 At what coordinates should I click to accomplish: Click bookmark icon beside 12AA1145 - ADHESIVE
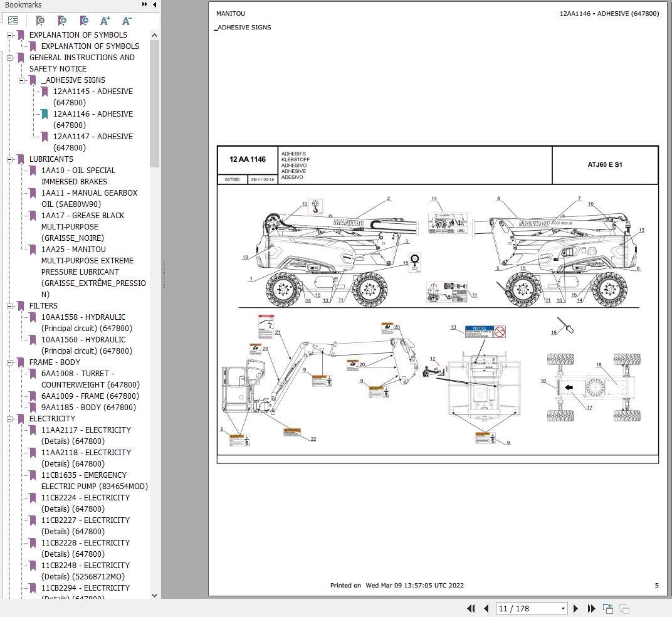(45, 92)
